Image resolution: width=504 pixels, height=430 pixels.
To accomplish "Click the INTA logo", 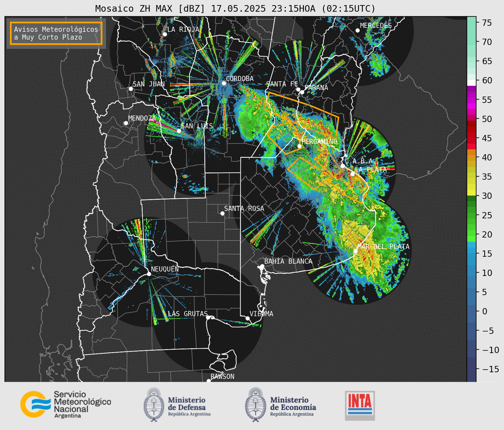I will 360,405.
